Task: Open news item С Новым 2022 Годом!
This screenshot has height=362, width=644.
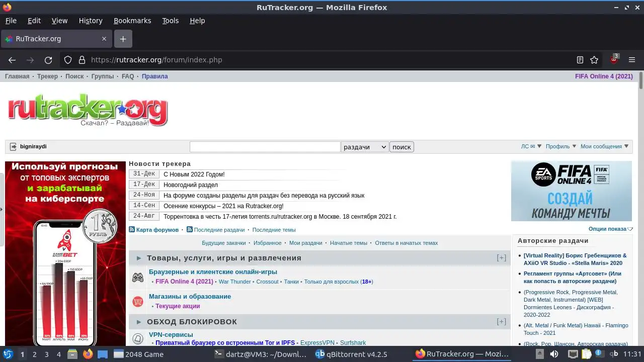Action: (x=194, y=174)
